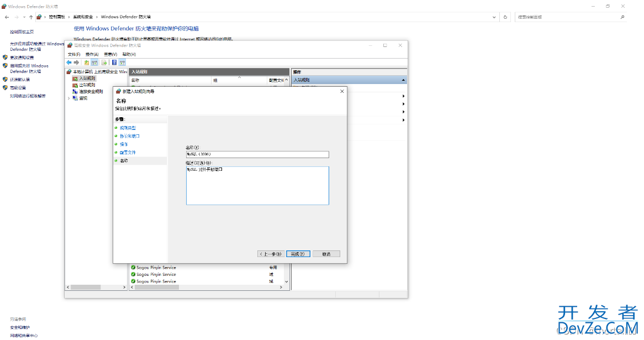Click the forward arrow in the advanced security toolbar
The width and height of the screenshot is (644, 340).
[x=76, y=62]
